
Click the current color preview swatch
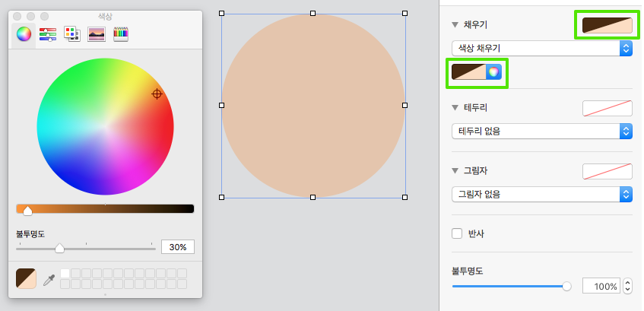coord(27,278)
